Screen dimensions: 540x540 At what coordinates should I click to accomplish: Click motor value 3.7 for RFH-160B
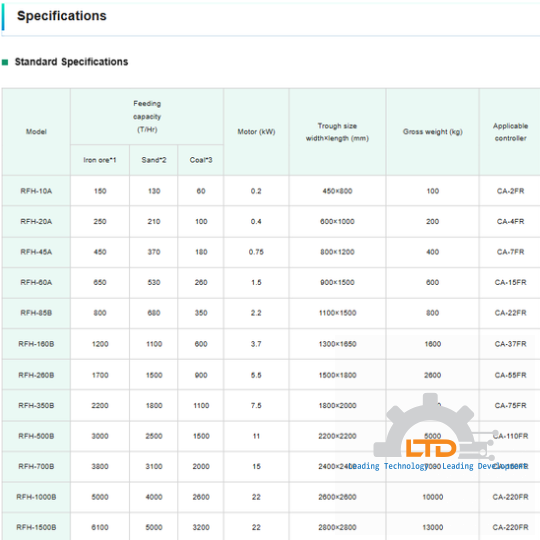256,344
